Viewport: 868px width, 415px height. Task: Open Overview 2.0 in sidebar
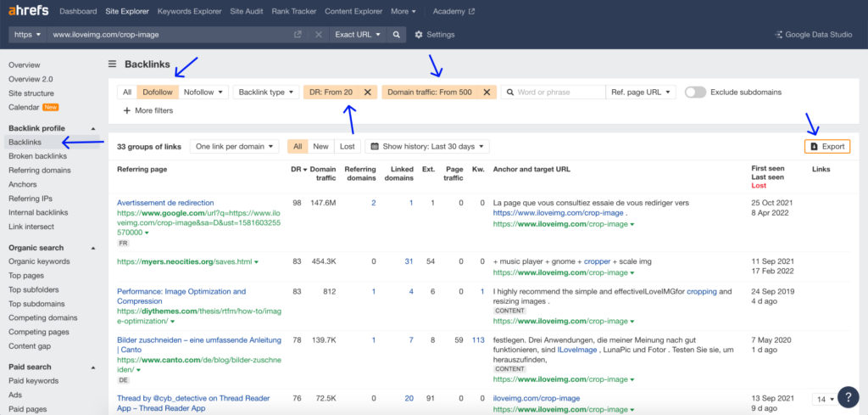pos(31,79)
